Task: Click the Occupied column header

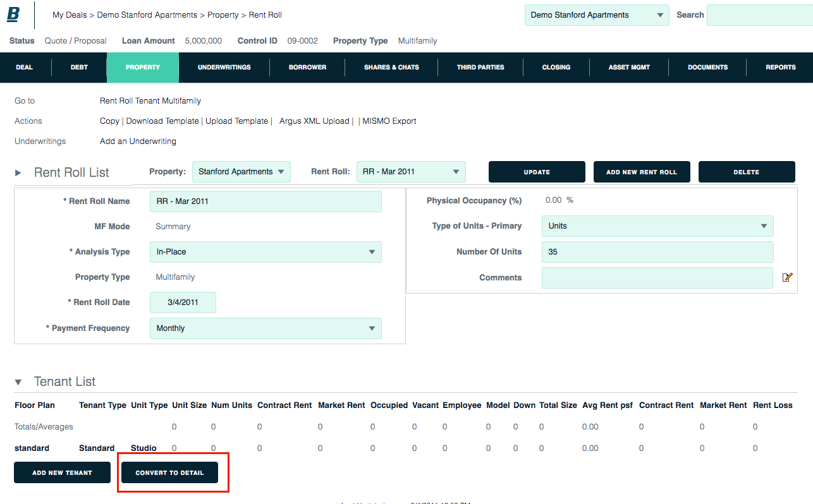Action: pos(389,405)
